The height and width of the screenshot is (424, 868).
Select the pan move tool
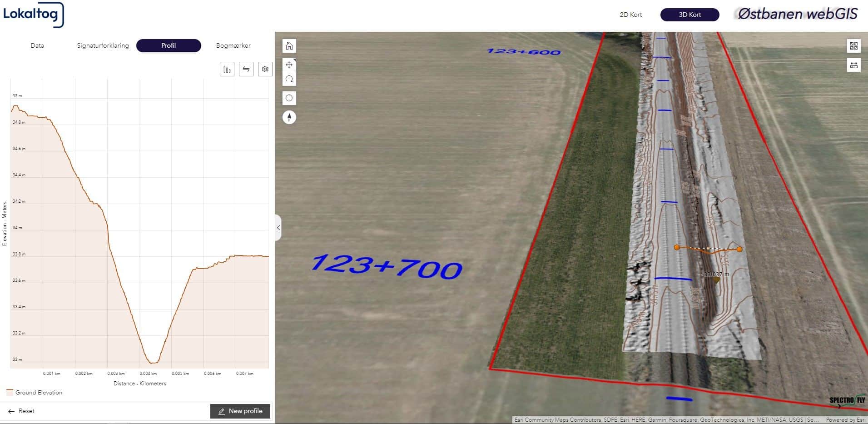click(x=289, y=65)
